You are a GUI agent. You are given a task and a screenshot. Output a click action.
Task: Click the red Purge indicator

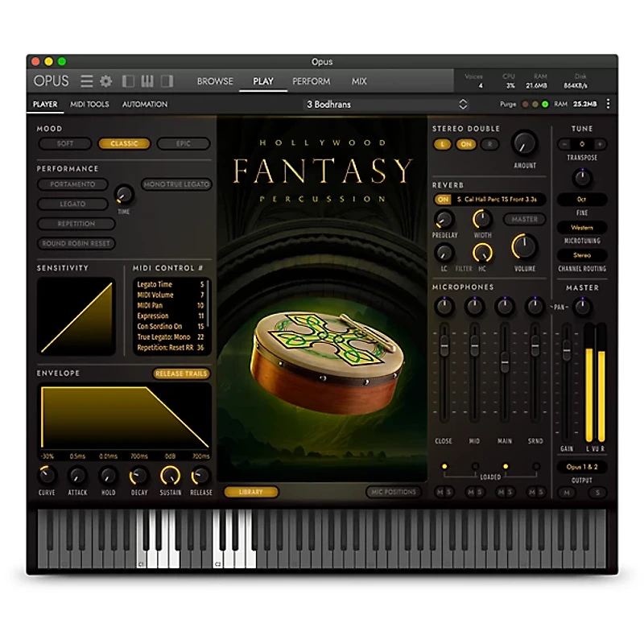pyautogui.click(x=525, y=105)
